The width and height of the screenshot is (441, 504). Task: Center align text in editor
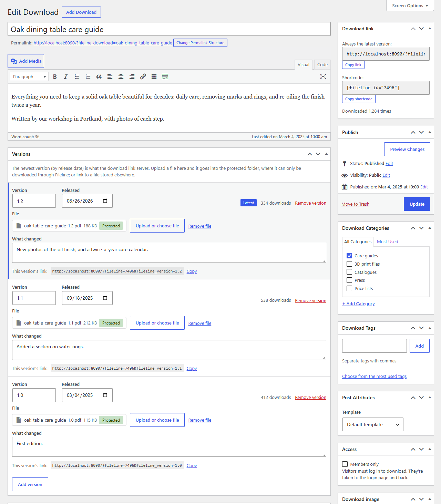[121, 76]
